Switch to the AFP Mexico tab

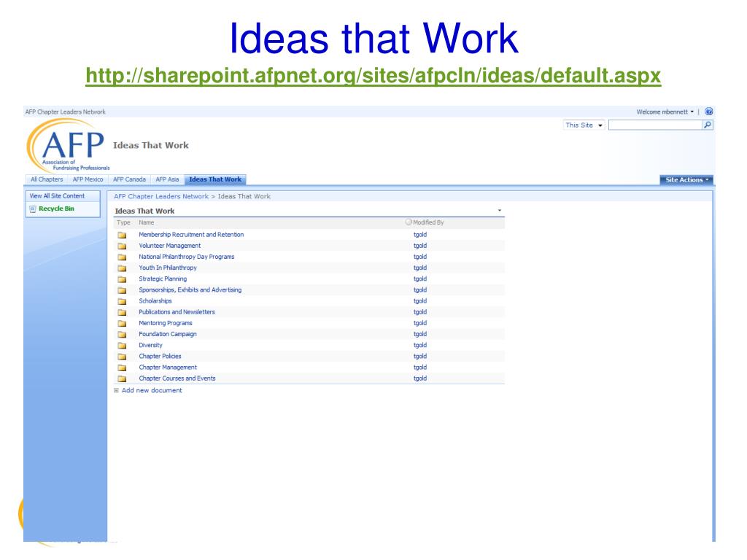point(88,179)
